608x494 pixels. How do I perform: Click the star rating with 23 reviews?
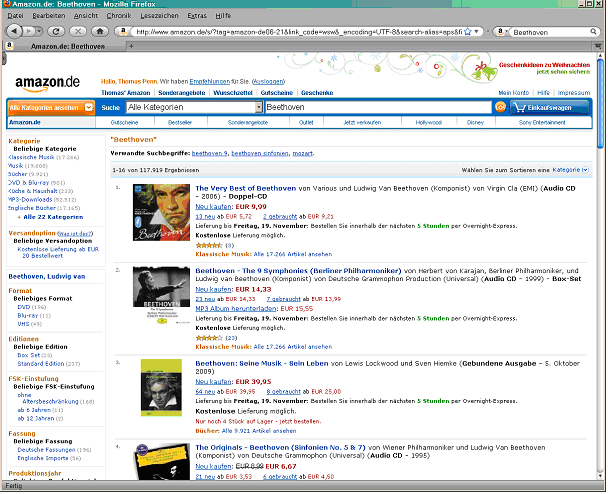[209, 338]
